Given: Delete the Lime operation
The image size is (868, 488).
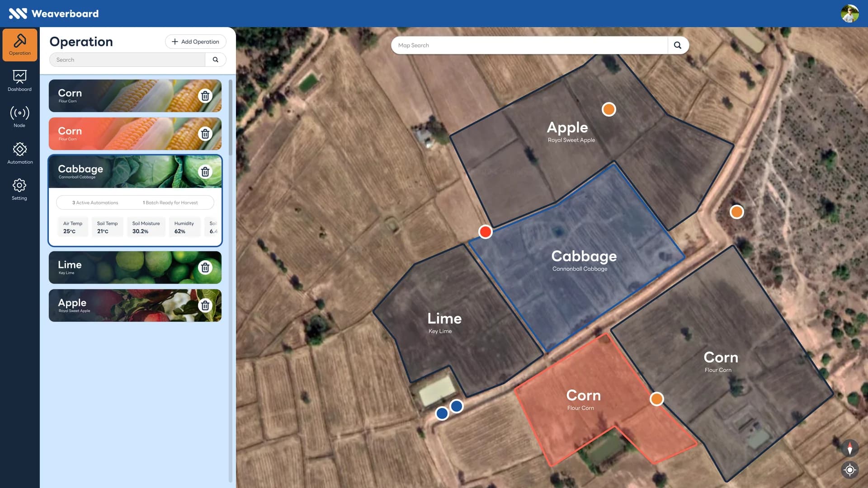Looking at the screenshot, I should (205, 267).
